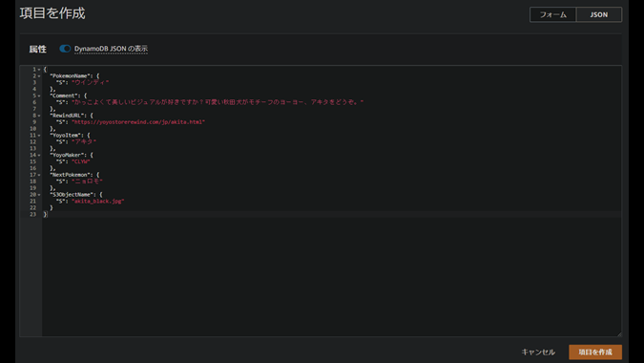Viewport: 644px width, 363px height.
Task: Switch to the フォーム view tab
Action: tap(552, 14)
